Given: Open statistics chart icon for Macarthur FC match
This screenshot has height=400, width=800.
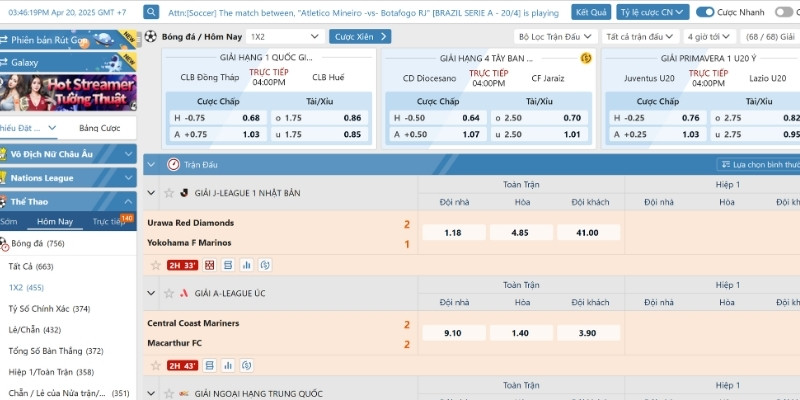Looking at the screenshot, I should (x=228, y=366).
